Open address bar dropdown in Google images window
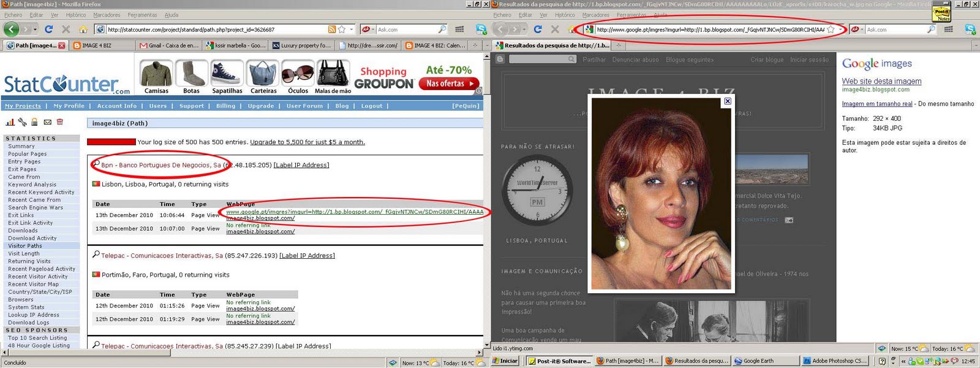Image resolution: width=980 pixels, height=368 pixels. click(x=840, y=29)
